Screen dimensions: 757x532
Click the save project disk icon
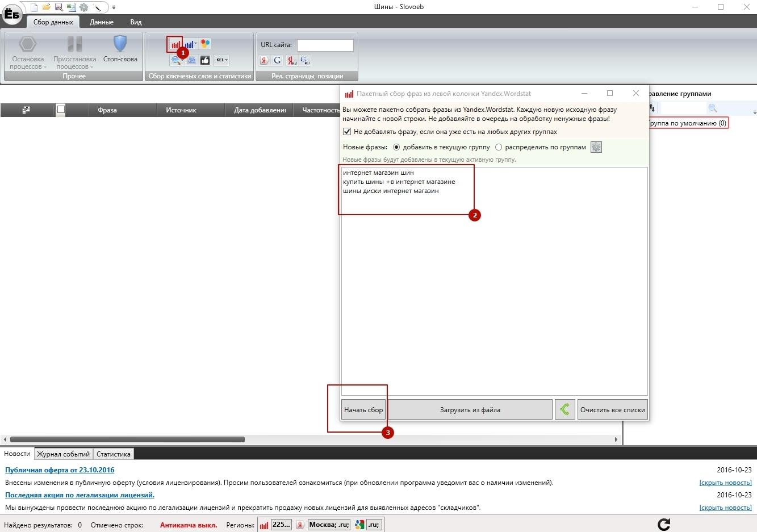[58, 7]
